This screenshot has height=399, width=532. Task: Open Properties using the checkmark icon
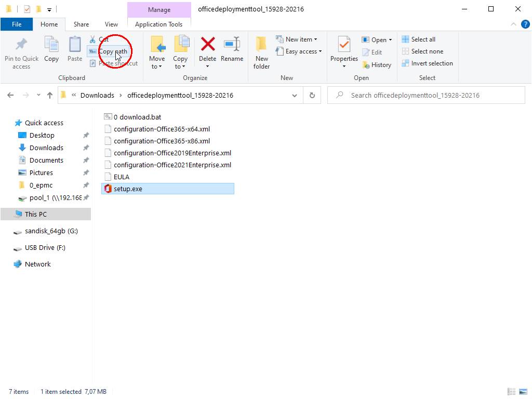click(x=344, y=45)
